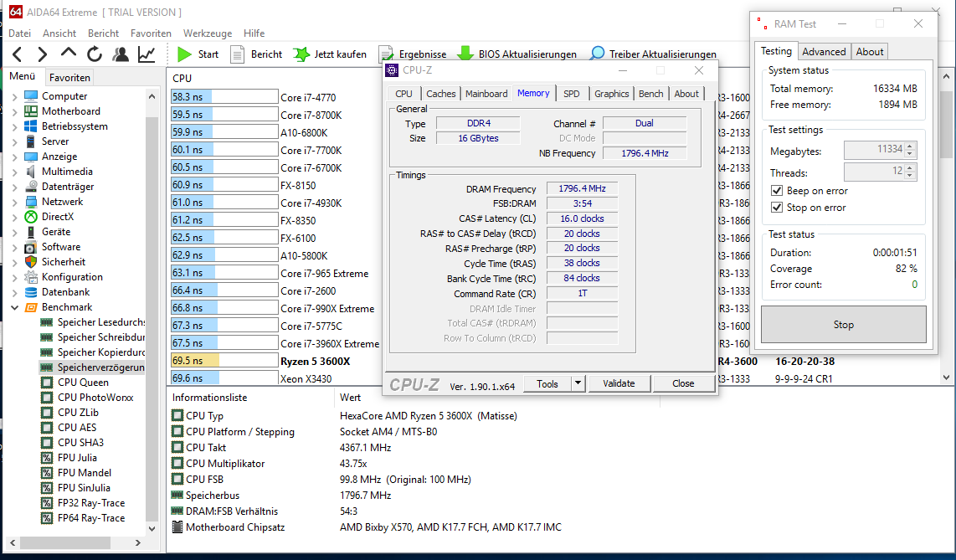Open Advanced tab in RAM Test
The image size is (956, 560).
tap(824, 52)
